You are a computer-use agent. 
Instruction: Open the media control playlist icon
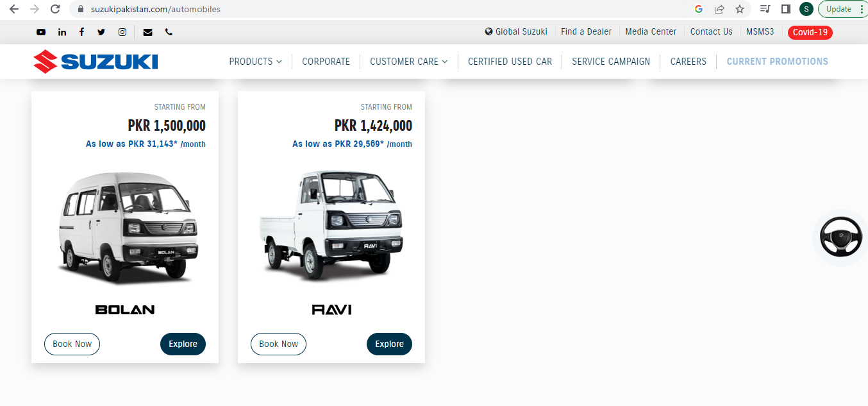point(765,9)
